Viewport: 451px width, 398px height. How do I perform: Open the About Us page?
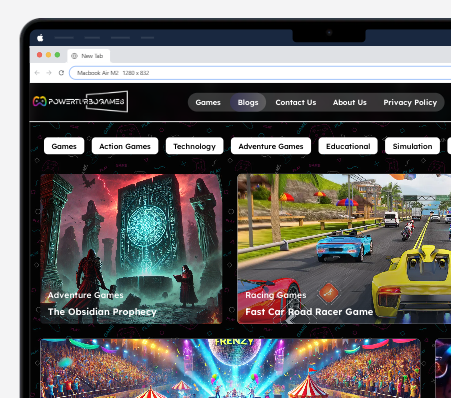pos(349,102)
